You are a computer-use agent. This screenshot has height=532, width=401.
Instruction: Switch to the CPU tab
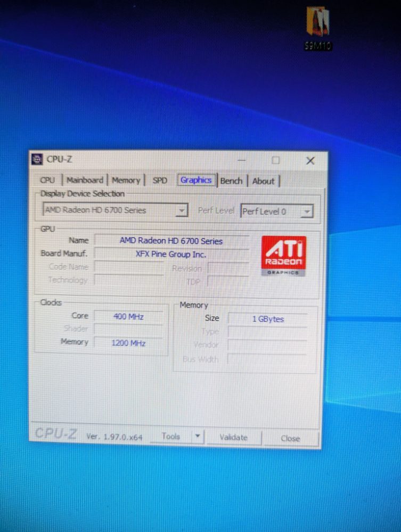[x=47, y=180]
